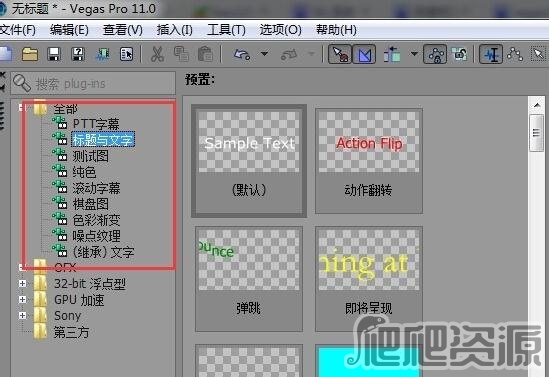
Task: Click the Redo arrow icon
Action: click(x=289, y=54)
